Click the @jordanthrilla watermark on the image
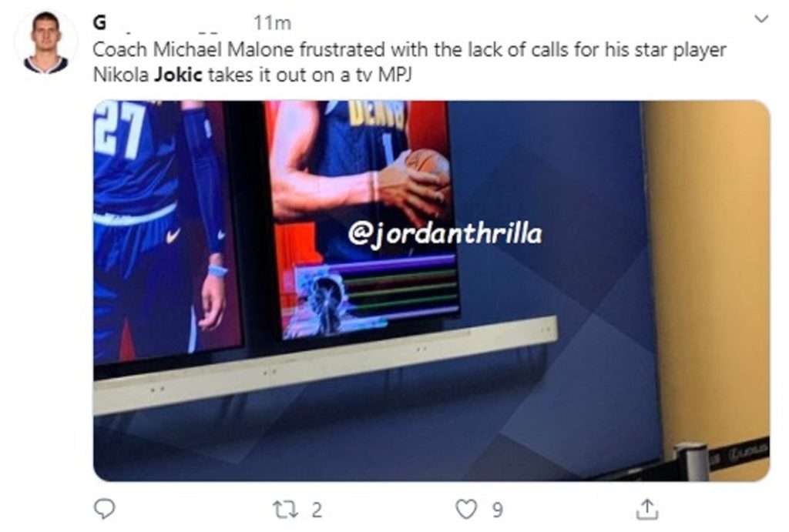The image size is (789, 532). click(445, 234)
